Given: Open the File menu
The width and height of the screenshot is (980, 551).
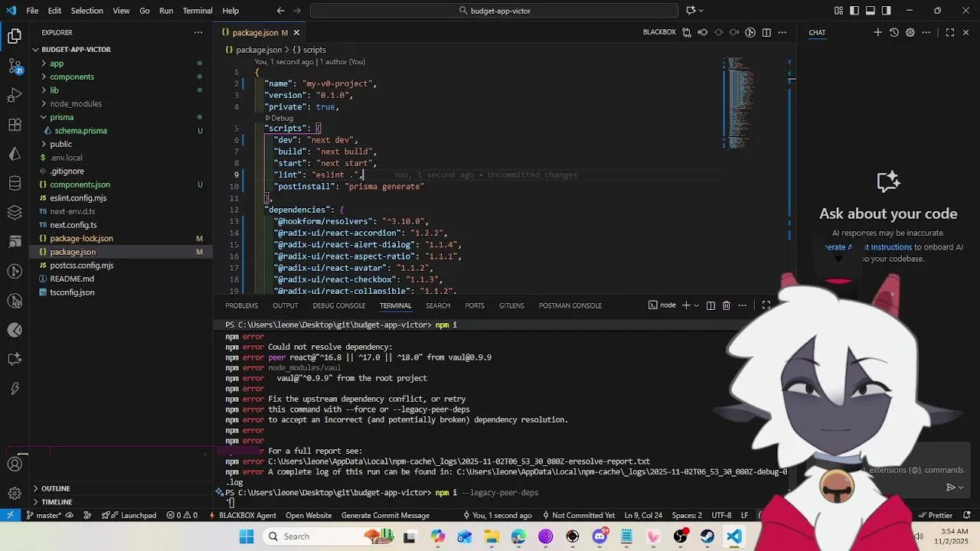Looking at the screenshot, I should click(32, 11).
